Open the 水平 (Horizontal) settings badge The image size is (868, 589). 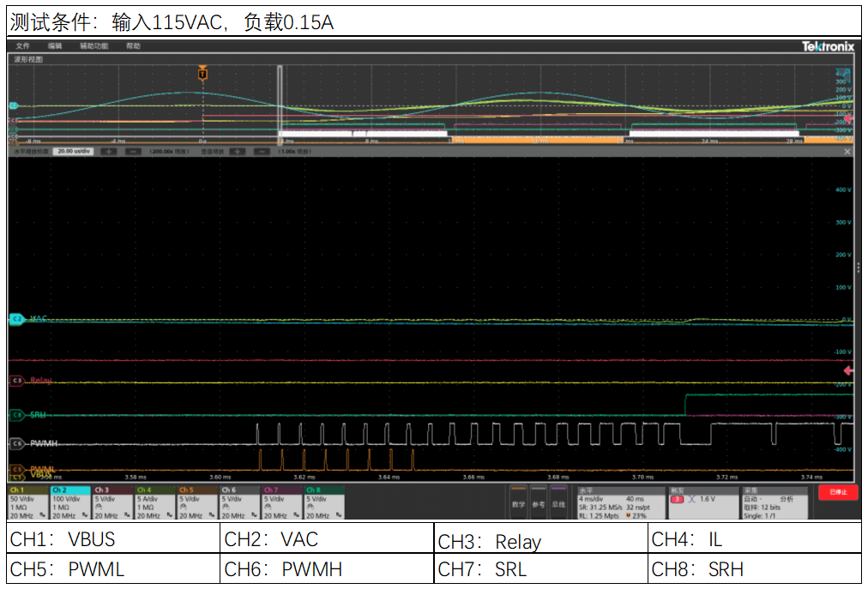coord(621,502)
